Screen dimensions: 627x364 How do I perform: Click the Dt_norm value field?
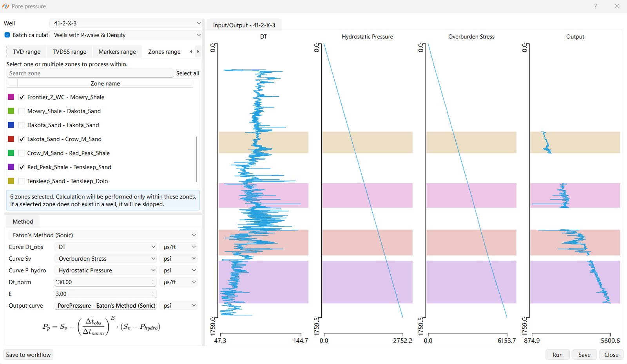(x=105, y=282)
